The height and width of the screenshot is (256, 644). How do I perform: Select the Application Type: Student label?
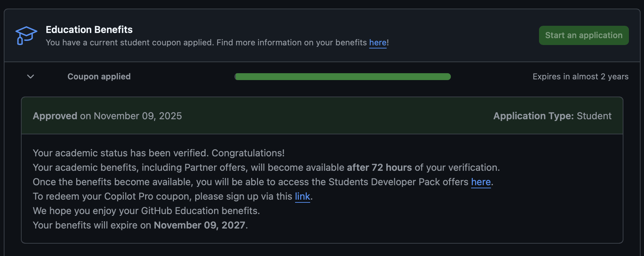tap(552, 116)
